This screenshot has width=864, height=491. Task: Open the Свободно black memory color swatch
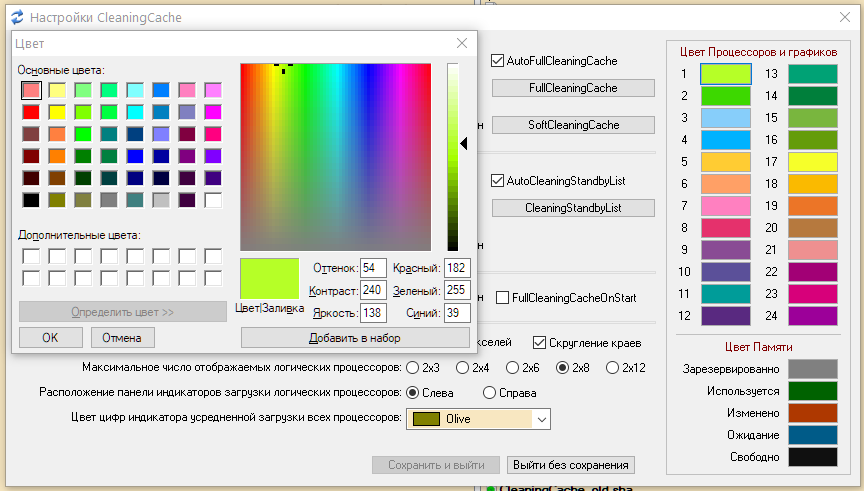[x=813, y=457]
